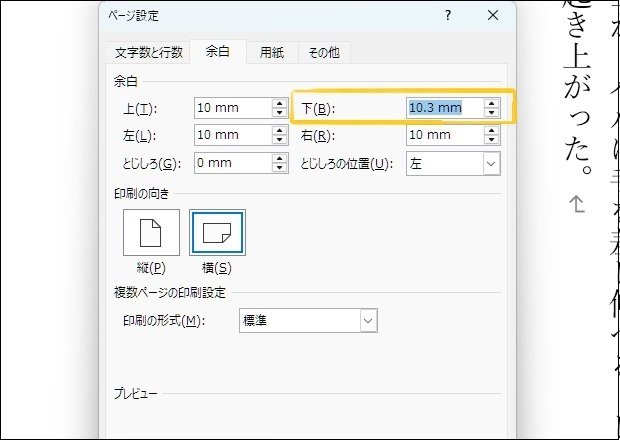Decrease the 左(L) left margin with down arrow
The height and width of the screenshot is (440, 620).
tap(280, 140)
